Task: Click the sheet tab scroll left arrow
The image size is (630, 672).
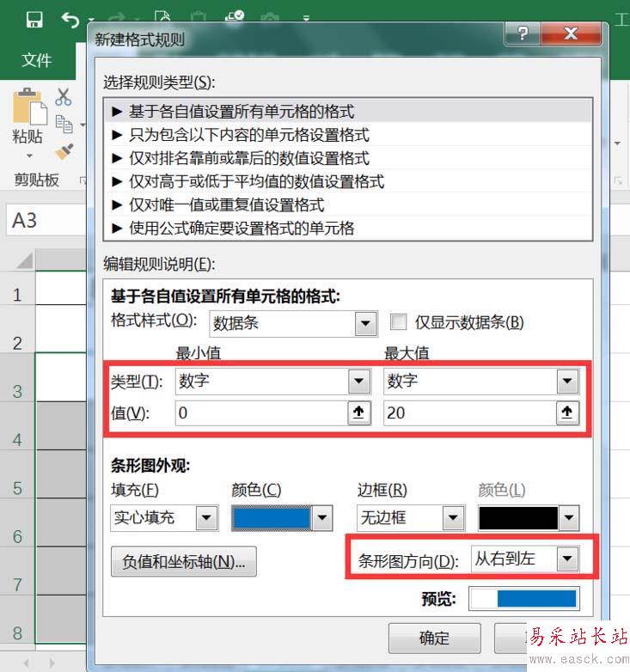Action: point(26,663)
